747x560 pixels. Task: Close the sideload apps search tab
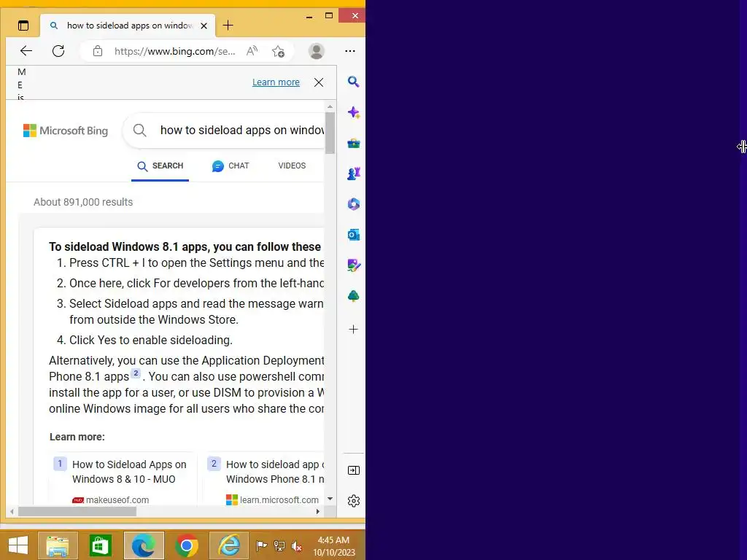pos(204,26)
